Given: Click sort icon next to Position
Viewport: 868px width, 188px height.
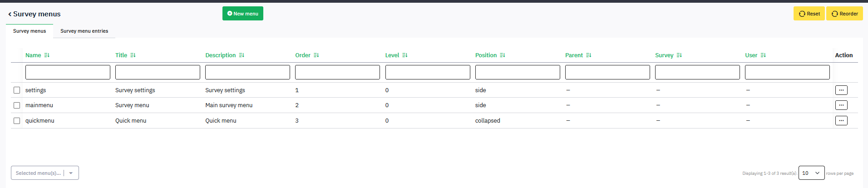Looking at the screenshot, I should 503,55.
